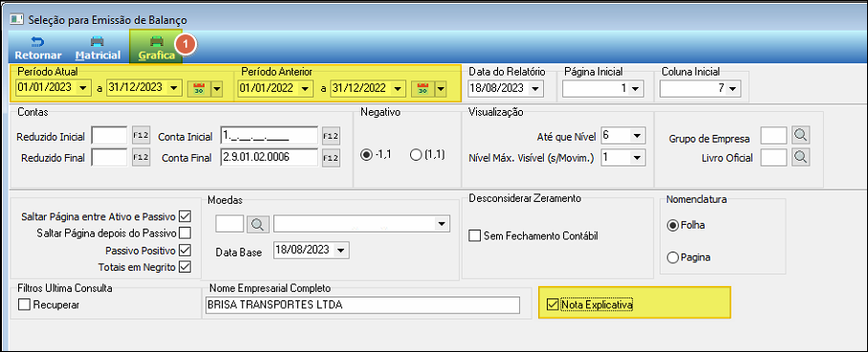The image size is (868, 352).
Task: Toggle the Nota Explicativa checkbox
Action: point(552,304)
